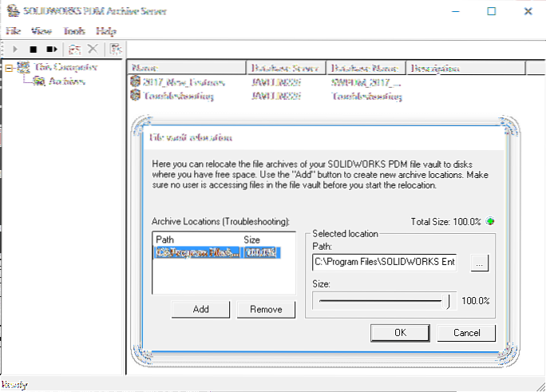Click the Delete X toolbar icon
546x392 pixels.
(x=93, y=49)
